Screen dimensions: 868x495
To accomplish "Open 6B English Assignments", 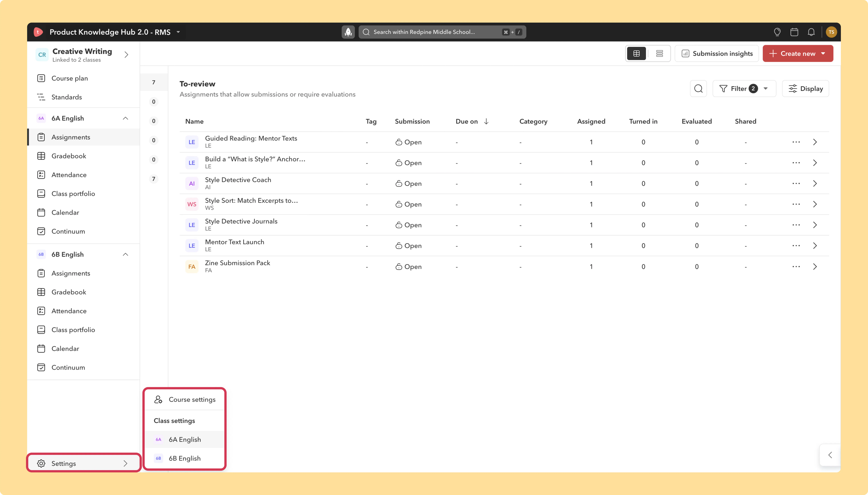I will click(x=84, y=273).
